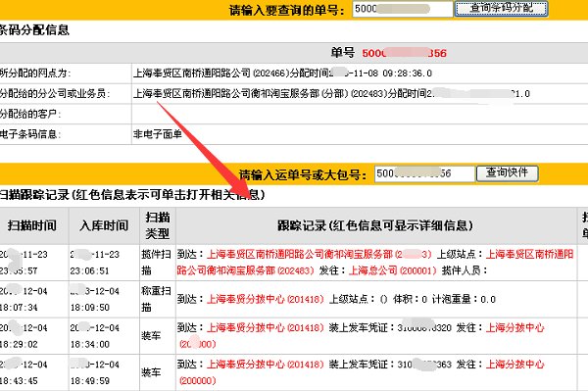Image resolution: width=588 pixels, height=391 pixels.
Task: Click the 跟踪记录 column header
Action: [376, 225]
